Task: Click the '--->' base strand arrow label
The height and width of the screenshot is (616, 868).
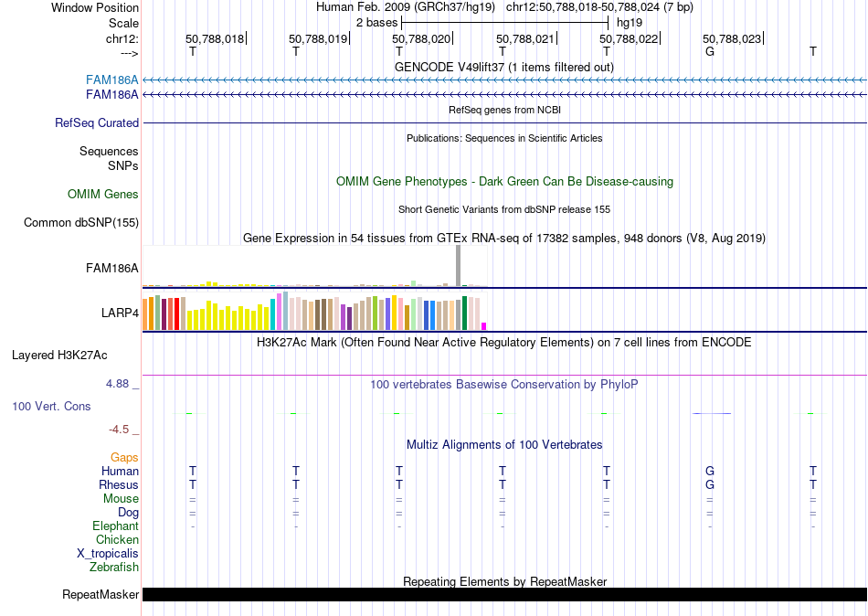Action: coord(129,53)
